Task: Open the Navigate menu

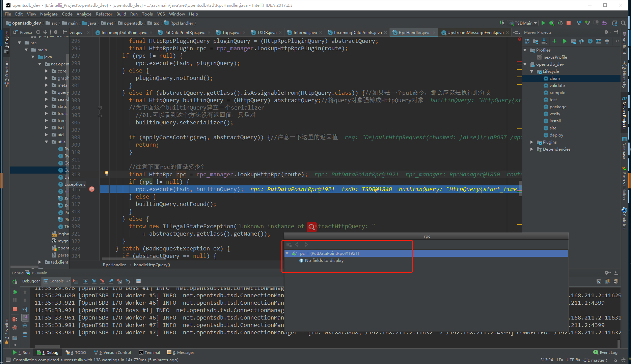Action: 49,14
